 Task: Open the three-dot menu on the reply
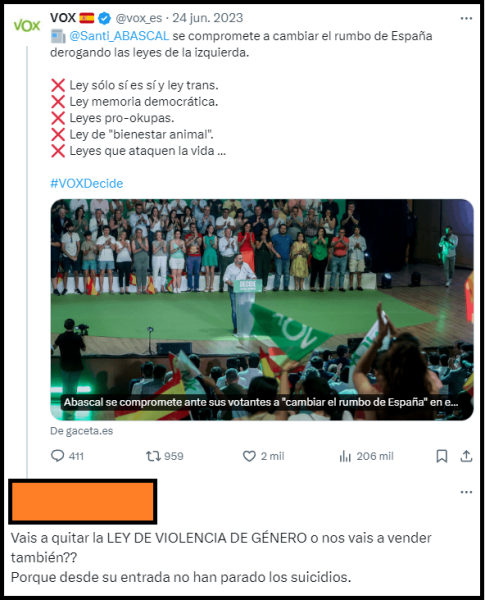click(x=466, y=492)
